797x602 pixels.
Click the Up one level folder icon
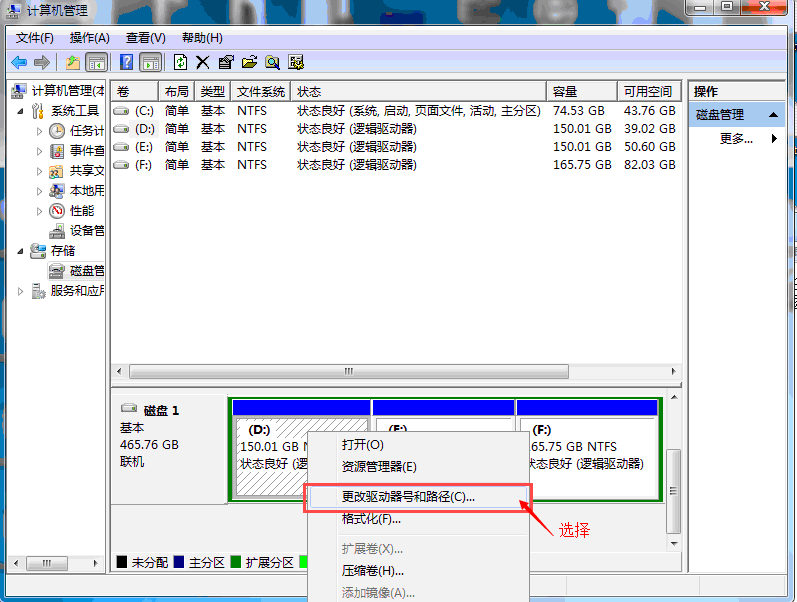click(73, 63)
